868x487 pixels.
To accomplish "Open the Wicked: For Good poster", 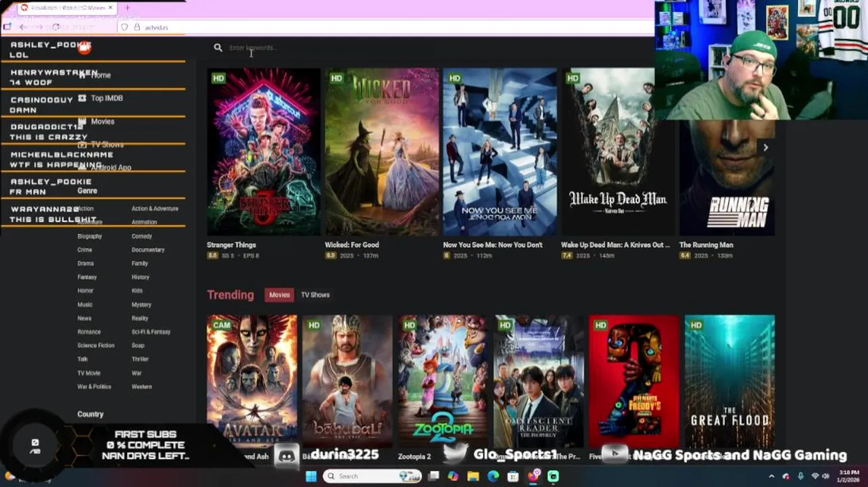I will (x=382, y=152).
